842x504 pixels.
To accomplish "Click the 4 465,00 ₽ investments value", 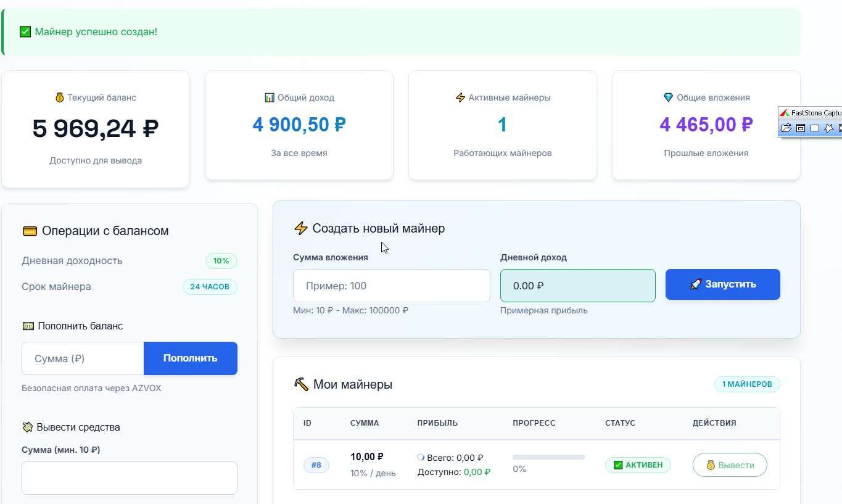I will 706,125.
